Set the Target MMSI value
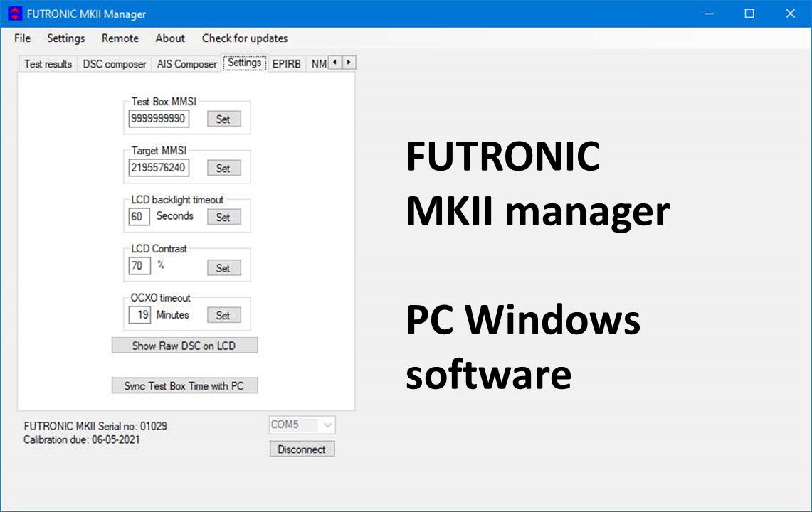 (x=223, y=169)
